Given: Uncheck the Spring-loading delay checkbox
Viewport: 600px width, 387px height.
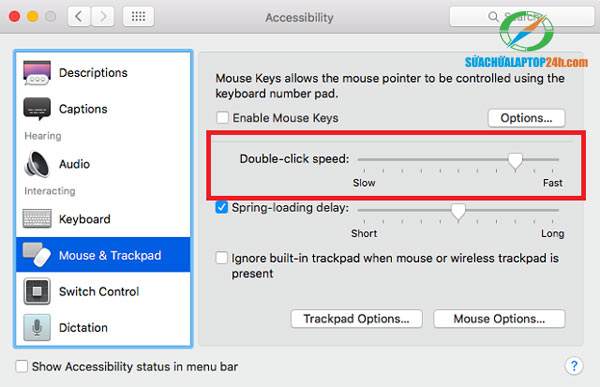Looking at the screenshot, I should pos(222,207).
